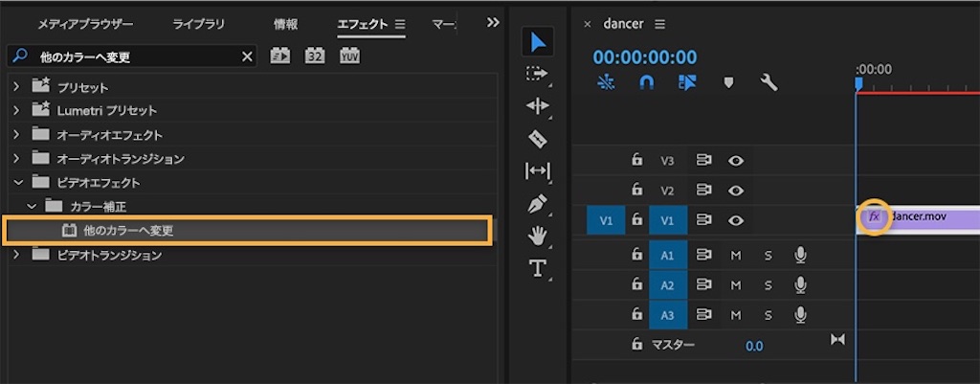Open the メディアブラウザー tab
The width and height of the screenshot is (980, 384).
point(85,24)
